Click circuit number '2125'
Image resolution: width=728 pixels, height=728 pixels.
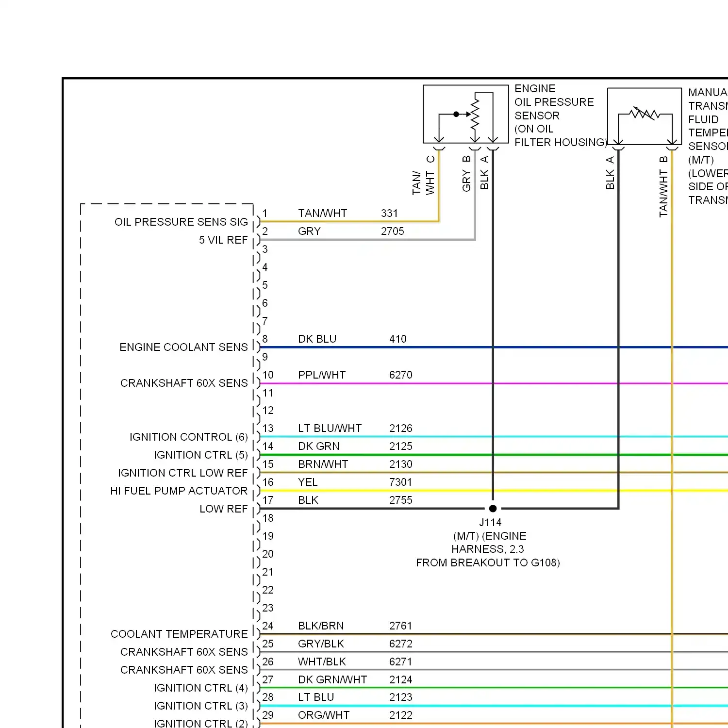click(400, 446)
